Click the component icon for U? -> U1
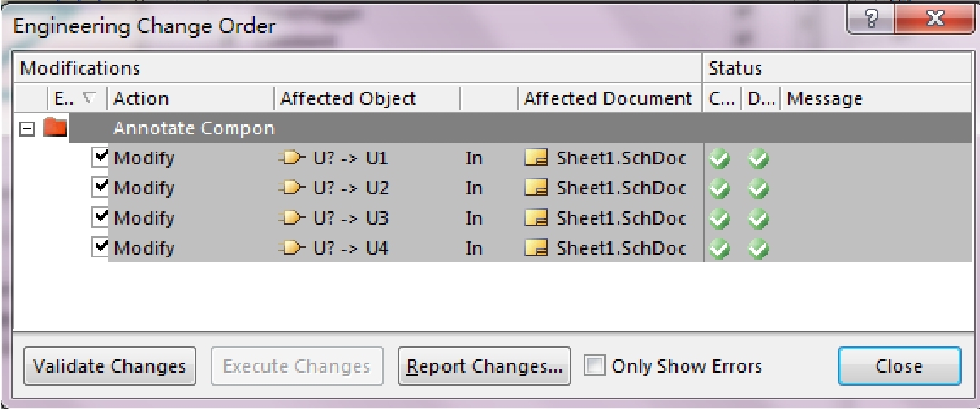The width and height of the screenshot is (980, 409). pyautogui.click(x=292, y=158)
